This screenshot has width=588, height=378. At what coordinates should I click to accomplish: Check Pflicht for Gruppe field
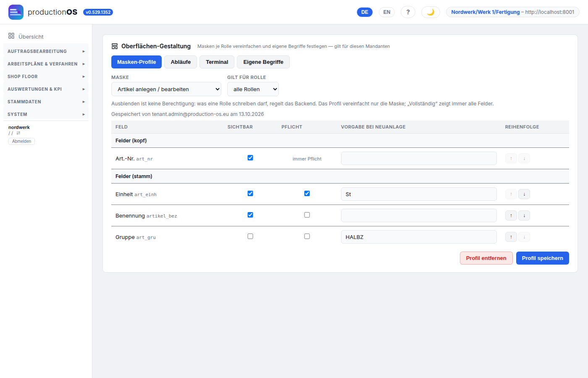(x=307, y=236)
